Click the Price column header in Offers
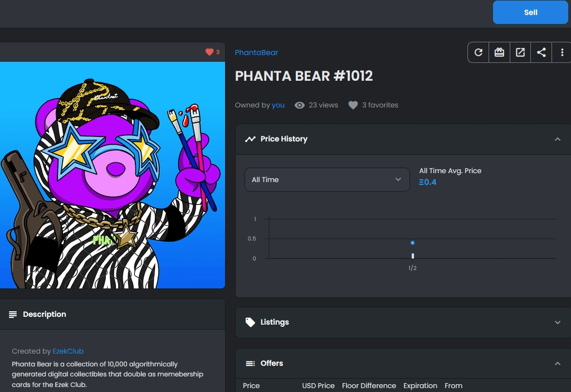 click(x=251, y=385)
